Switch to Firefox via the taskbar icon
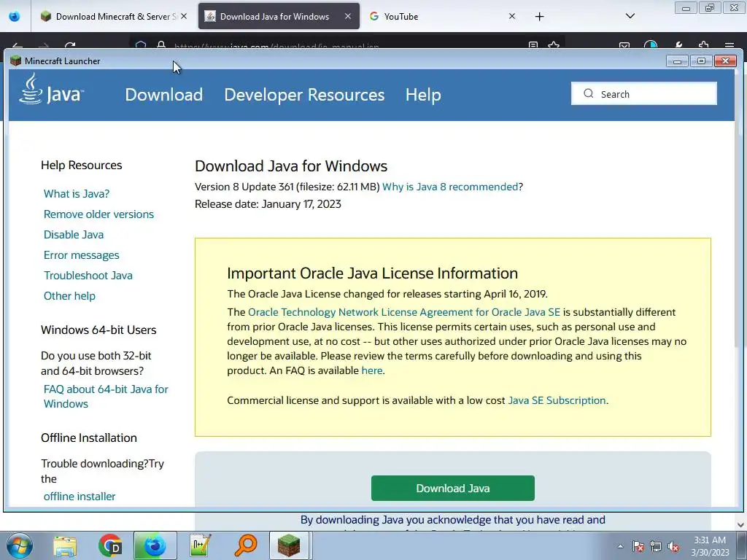 155,545
